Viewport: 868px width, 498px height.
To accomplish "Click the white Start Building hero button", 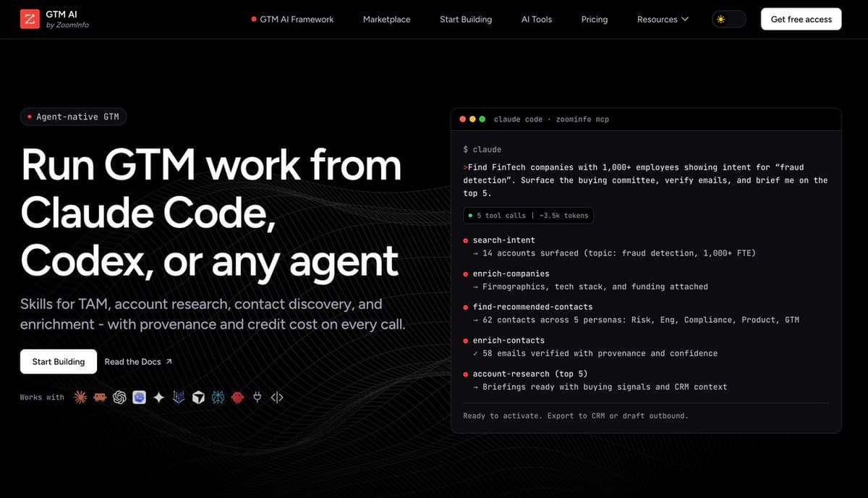I will [x=59, y=361].
